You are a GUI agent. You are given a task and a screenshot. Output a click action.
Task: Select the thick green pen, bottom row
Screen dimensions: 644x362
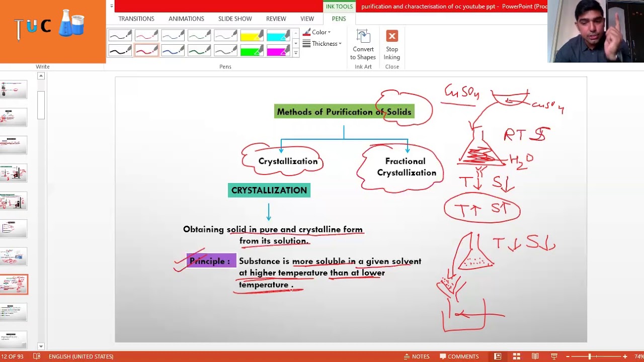click(x=199, y=50)
